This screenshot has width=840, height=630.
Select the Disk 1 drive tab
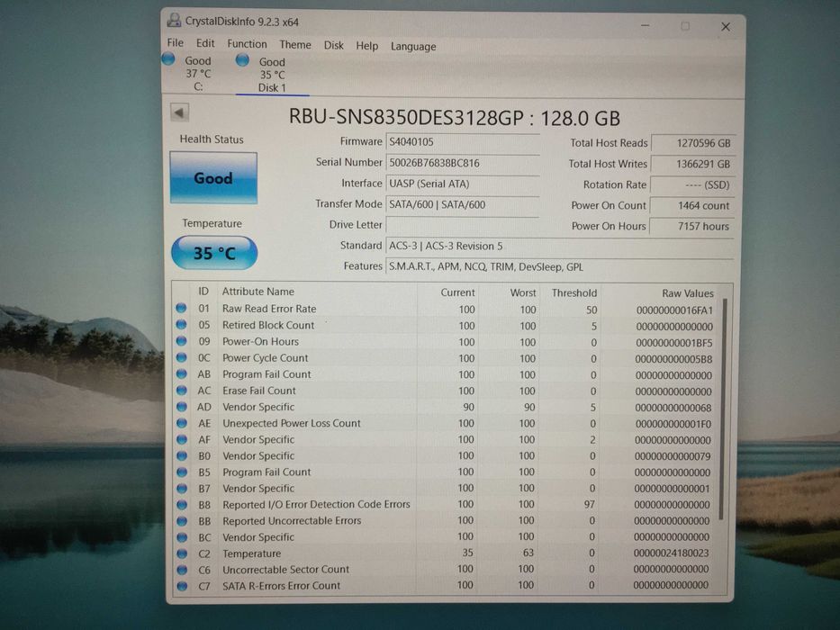[x=272, y=75]
